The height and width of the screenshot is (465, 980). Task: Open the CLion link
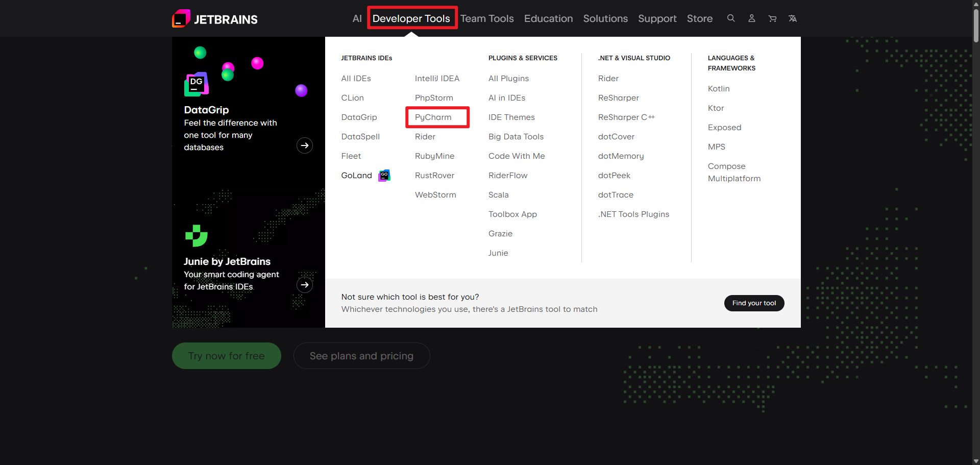point(353,98)
